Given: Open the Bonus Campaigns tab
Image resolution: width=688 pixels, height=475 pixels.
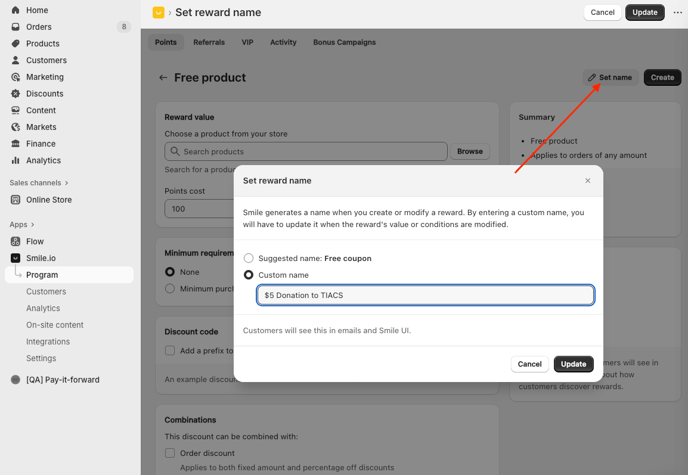Looking at the screenshot, I should (344, 42).
